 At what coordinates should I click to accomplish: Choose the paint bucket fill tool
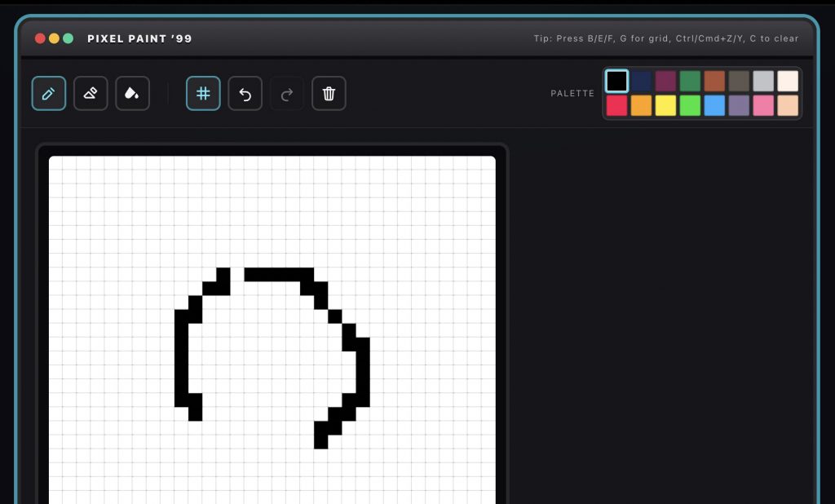click(x=132, y=94)
